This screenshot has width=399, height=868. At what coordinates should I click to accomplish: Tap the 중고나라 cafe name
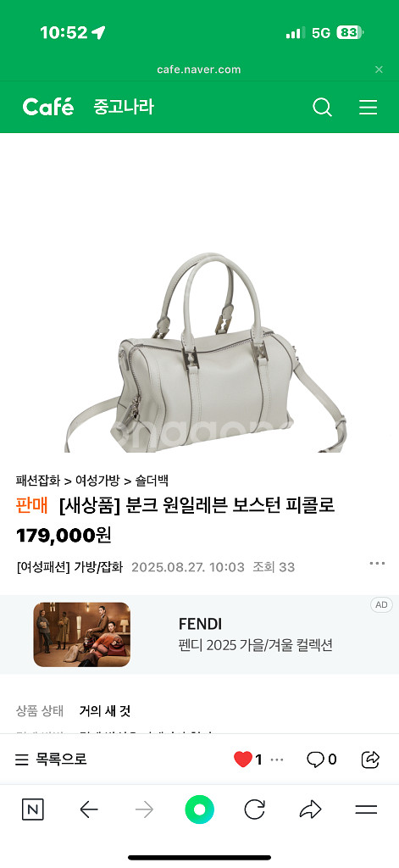tap(124, 107)
